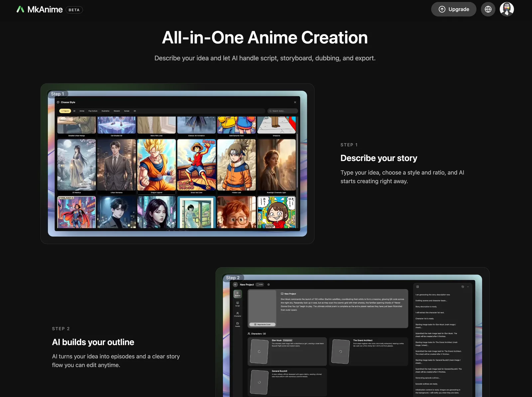
Task: Open the Outline panel in the sidebar
Action: point(238,294)
